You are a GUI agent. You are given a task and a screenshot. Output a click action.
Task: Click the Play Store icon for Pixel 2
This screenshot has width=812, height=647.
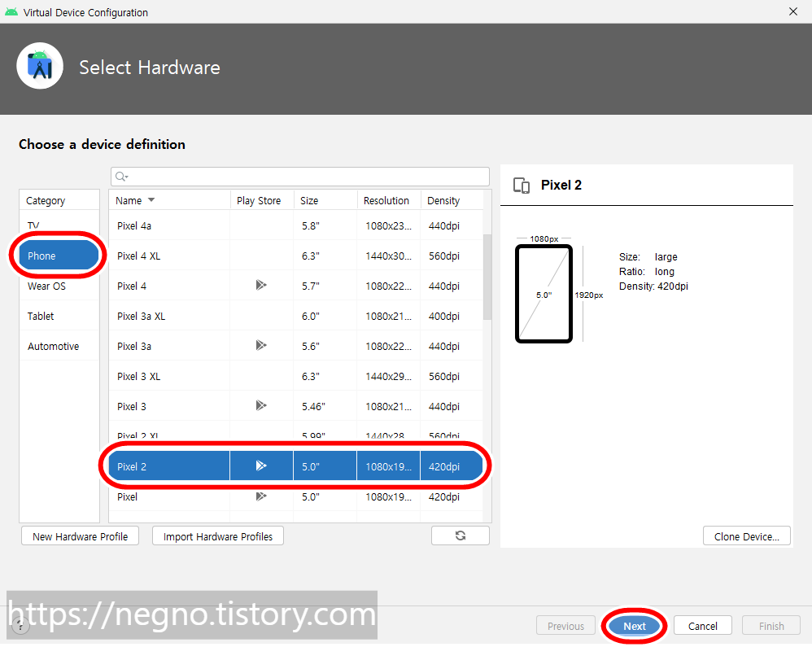click(x=261, y=466)
